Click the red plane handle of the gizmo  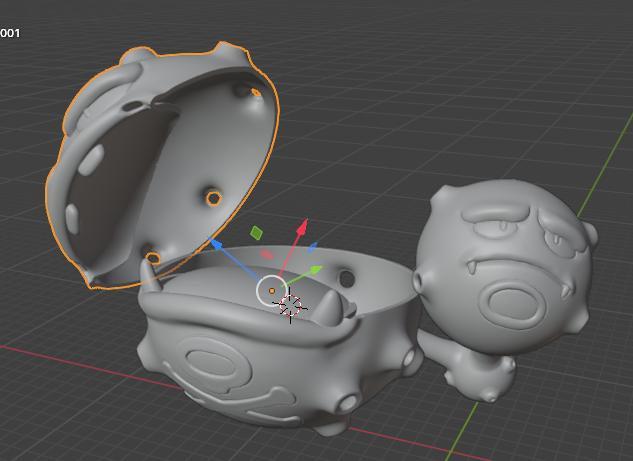267,254
